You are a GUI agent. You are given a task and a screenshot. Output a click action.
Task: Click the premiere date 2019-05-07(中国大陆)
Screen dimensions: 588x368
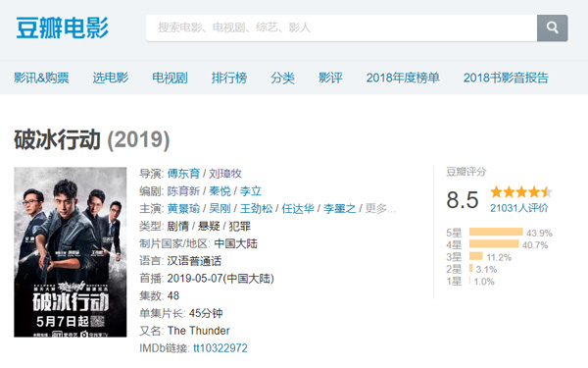click(x=220, y=279)
